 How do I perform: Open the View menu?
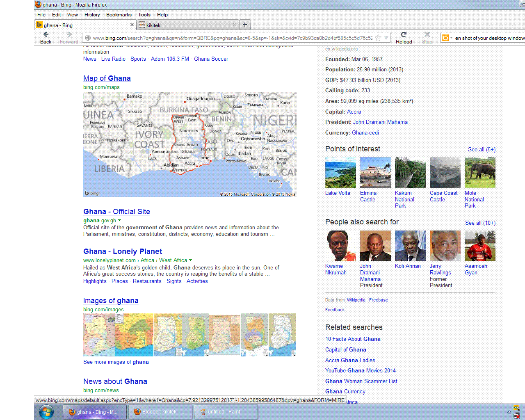[x=73, y=15]
